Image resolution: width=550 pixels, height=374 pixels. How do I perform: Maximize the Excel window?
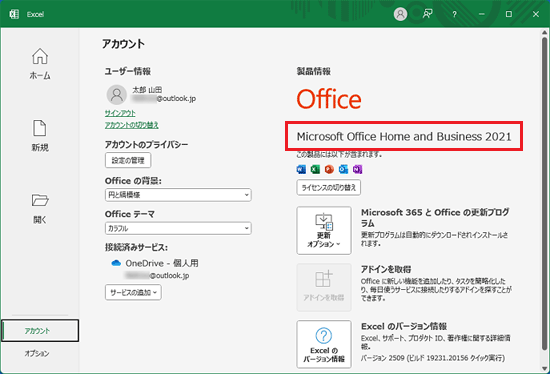point(509,14)
